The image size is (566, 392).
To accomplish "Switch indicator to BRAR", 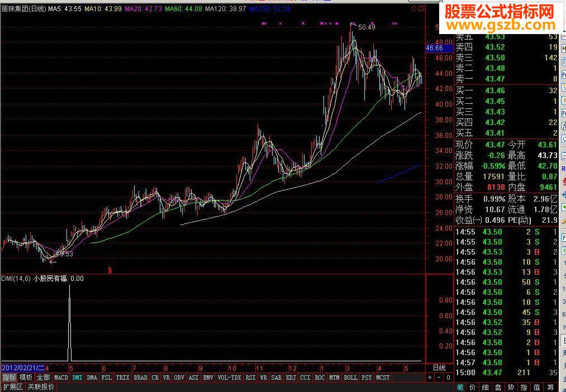I will (140, 377).
